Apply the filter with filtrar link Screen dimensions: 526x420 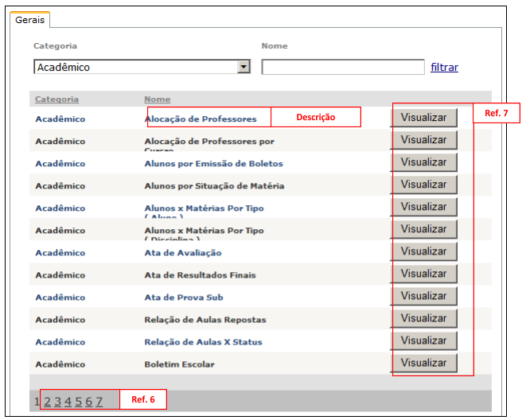[x=444, y=67]
